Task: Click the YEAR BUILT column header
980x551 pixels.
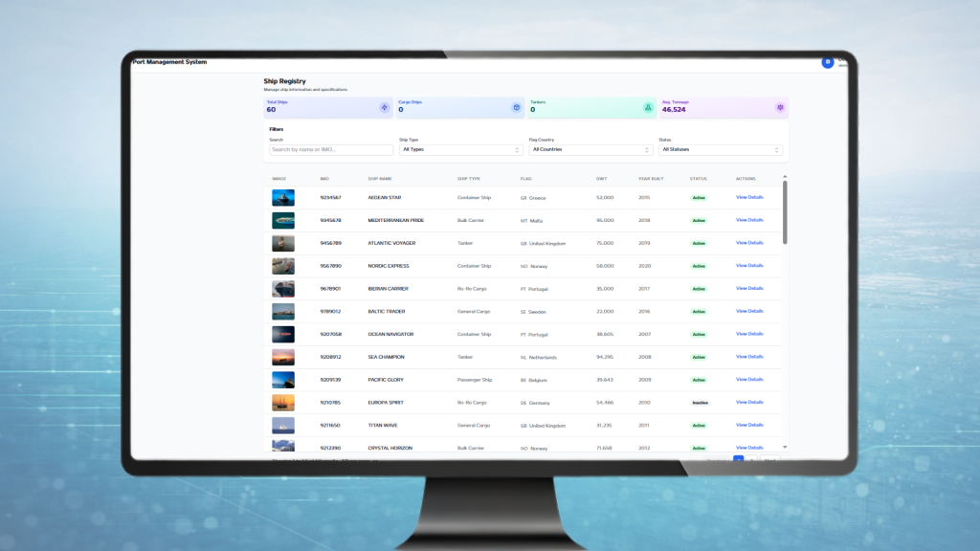Action: [651, 179]
